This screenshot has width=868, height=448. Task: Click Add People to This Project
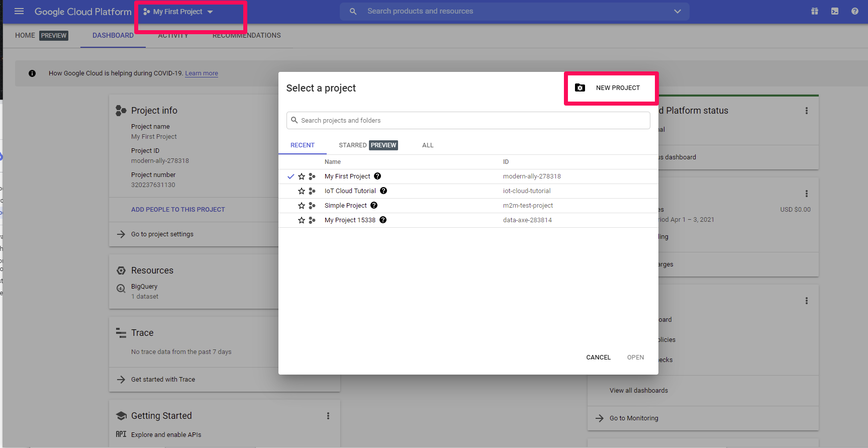178,210
